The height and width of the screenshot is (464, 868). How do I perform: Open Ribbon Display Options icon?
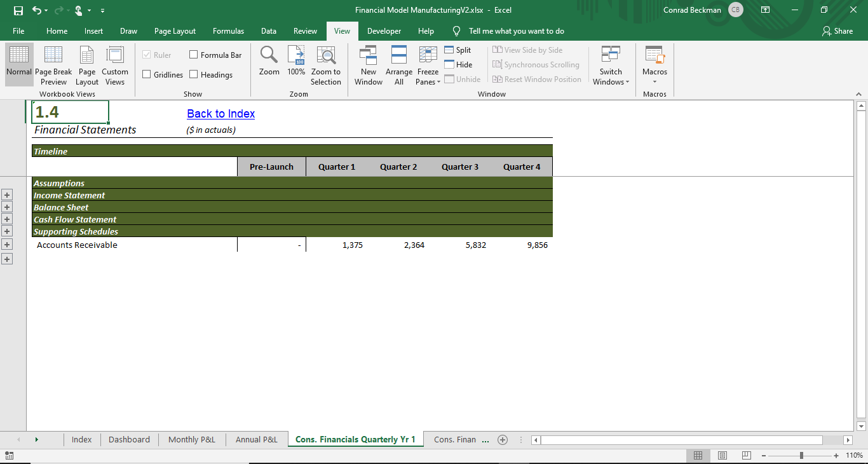(766, 10)
